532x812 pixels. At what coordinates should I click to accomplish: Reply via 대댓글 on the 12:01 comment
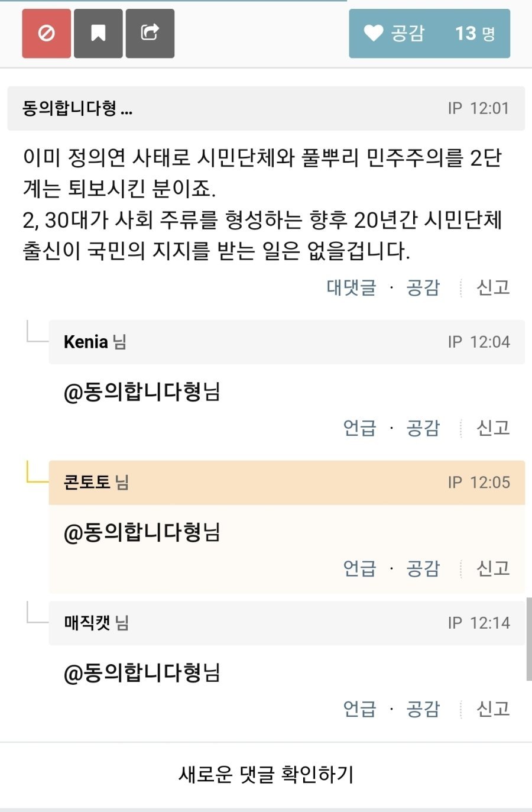[x=351, y=287]
